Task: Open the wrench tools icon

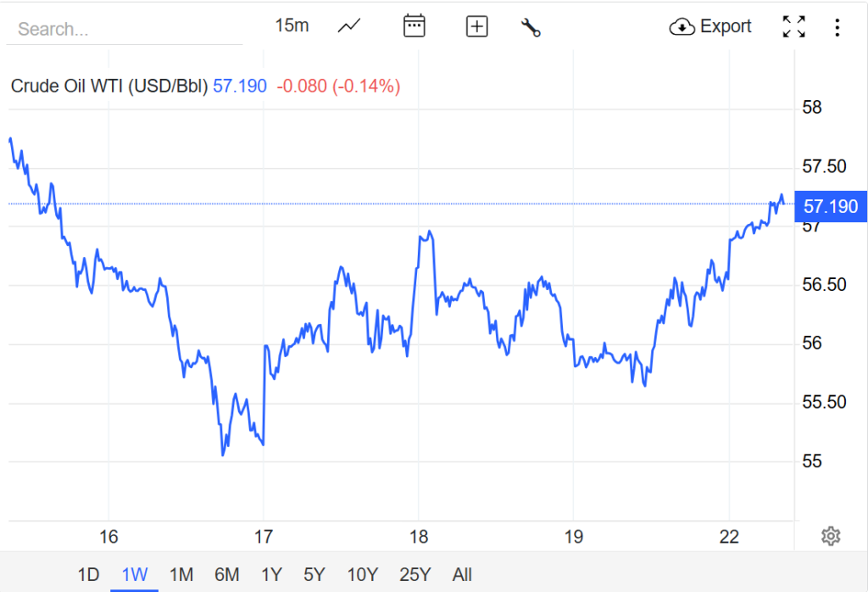Action: click(x=531, y=27)
